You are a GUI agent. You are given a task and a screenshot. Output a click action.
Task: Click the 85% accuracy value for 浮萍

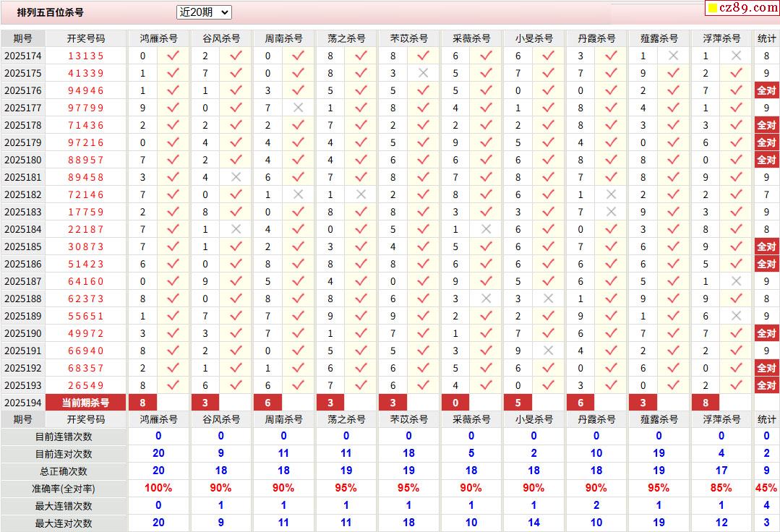[x=721, y=488]
